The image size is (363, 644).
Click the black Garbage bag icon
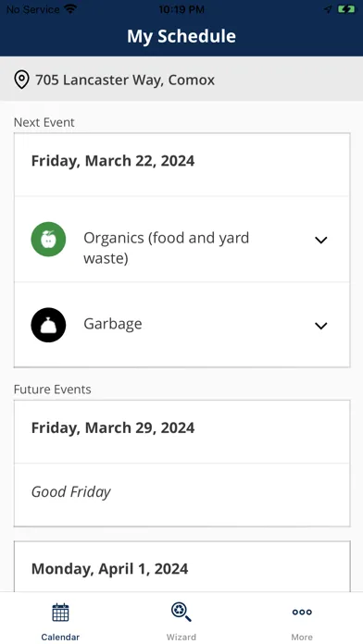(48, 325)
